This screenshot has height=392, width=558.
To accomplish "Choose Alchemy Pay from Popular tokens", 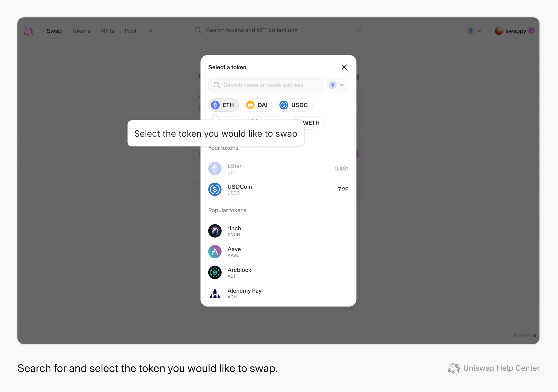I will pyautogui.click(x=278, y=293).
